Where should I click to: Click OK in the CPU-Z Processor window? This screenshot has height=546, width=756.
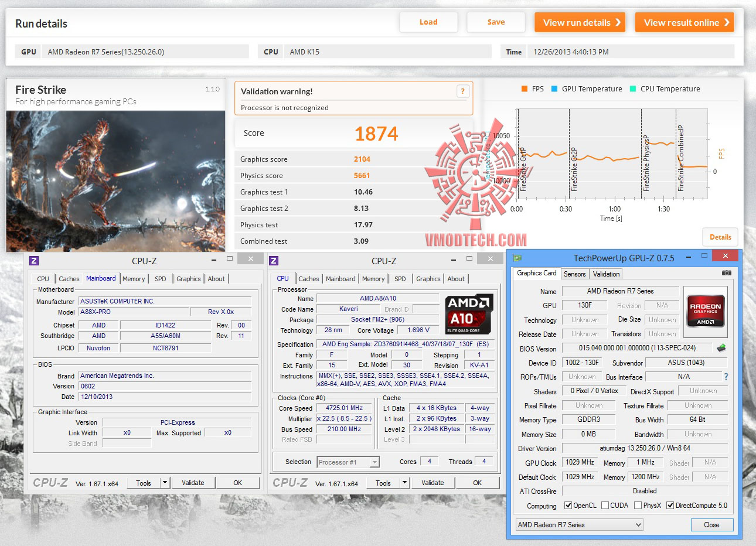click(x=478, y=483)
